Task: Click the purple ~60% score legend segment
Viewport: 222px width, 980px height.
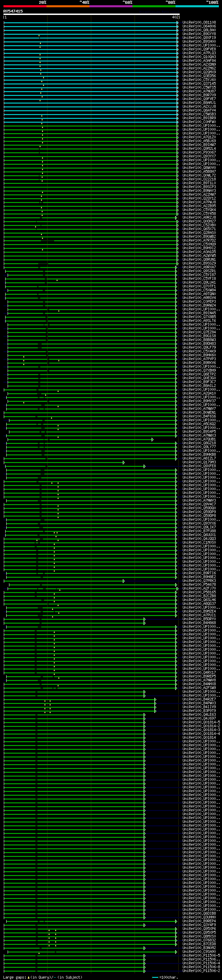Action: point(111,6)
